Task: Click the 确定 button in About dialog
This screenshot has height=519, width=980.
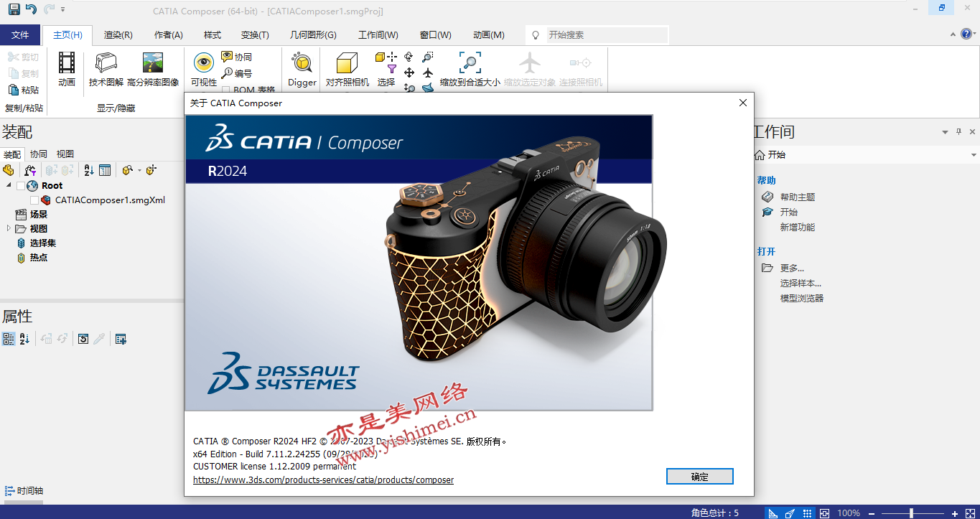Action: (x=700, y=477)
